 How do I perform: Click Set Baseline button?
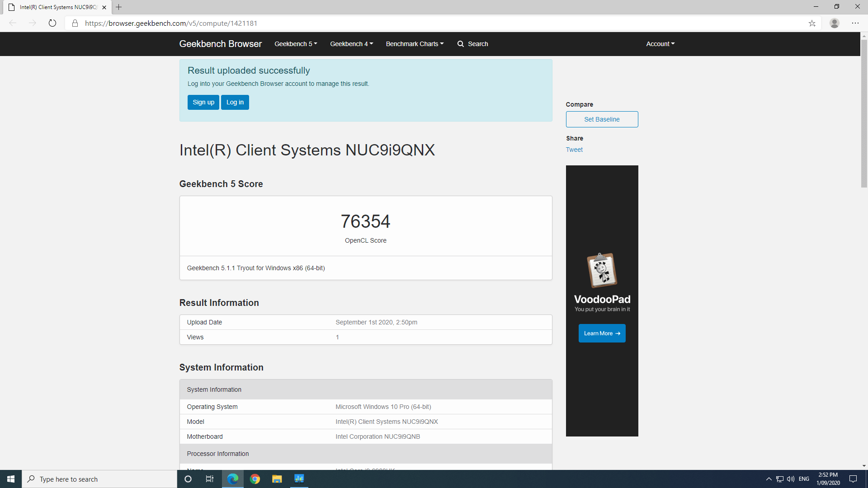602,119
